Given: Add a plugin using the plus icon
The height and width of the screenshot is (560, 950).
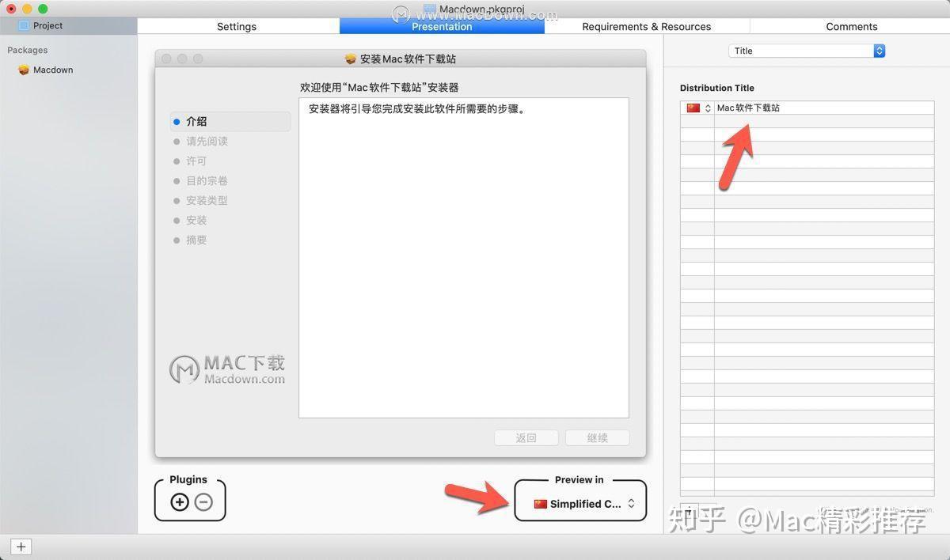Looking at the screenshot, I should [x=179, y=501].
